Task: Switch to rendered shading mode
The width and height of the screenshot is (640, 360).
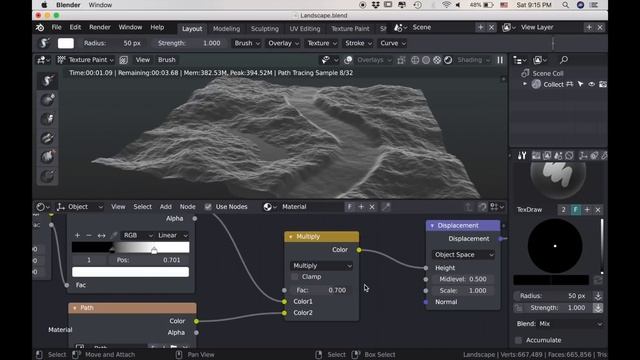Action: (448, 60)
